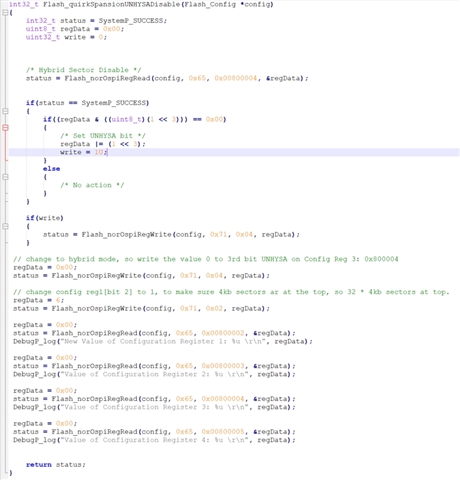Click the address value 0x00800003
The height and width of the screenshot is (480, 460).
click(x=223, y=366)
